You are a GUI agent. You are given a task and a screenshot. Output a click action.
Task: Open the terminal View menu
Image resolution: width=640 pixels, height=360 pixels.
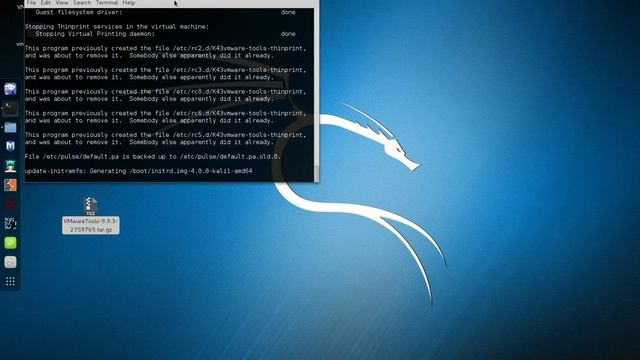(x=62, y=3)
